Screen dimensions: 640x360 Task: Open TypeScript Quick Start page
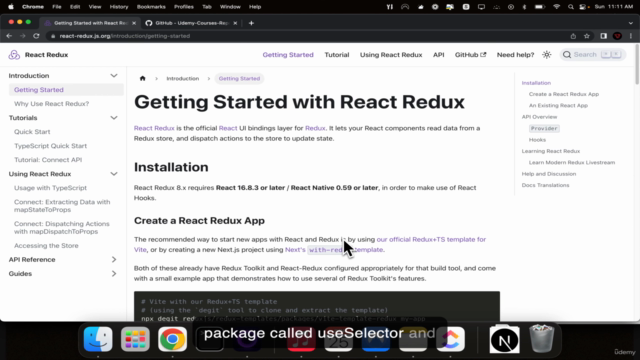pyautogui.click(x=51, y=146)
